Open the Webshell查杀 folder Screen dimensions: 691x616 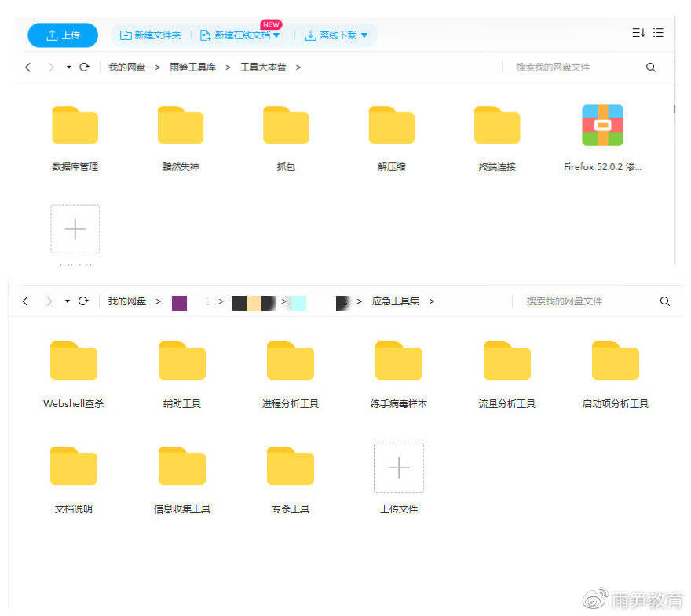click(x=73, y=362)
